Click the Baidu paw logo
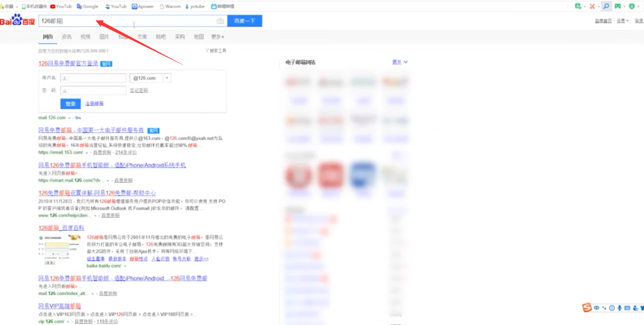 (x=17, y=20)
